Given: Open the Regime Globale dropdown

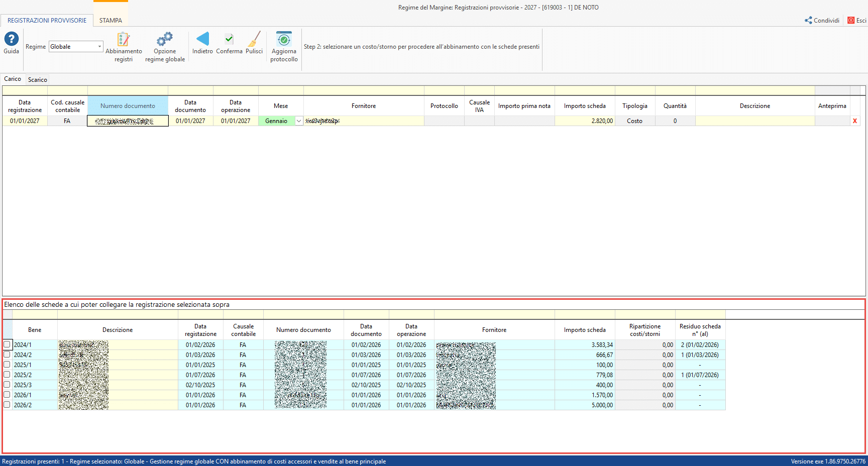Looking at the screenshot, I should (76, 47).
